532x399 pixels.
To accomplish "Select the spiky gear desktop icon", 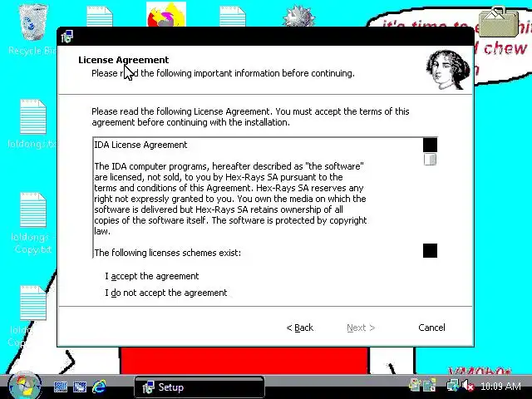I will click(x=298, y=17).
